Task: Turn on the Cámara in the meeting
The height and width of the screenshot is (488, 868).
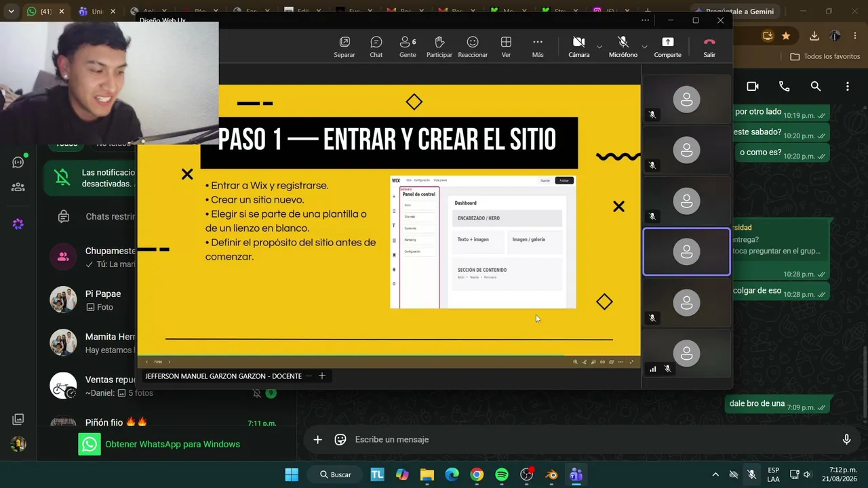Action: pos(578,47)
